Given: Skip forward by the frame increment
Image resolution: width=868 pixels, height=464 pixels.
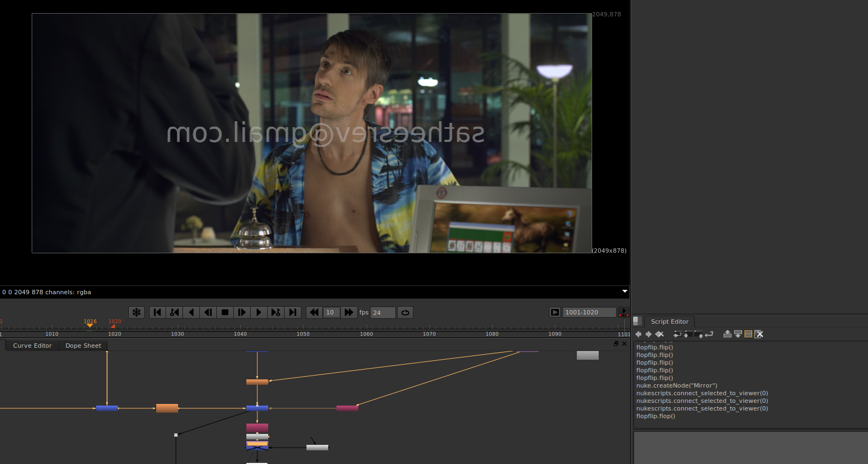Looking at the screenshot, I should [349, 312].
